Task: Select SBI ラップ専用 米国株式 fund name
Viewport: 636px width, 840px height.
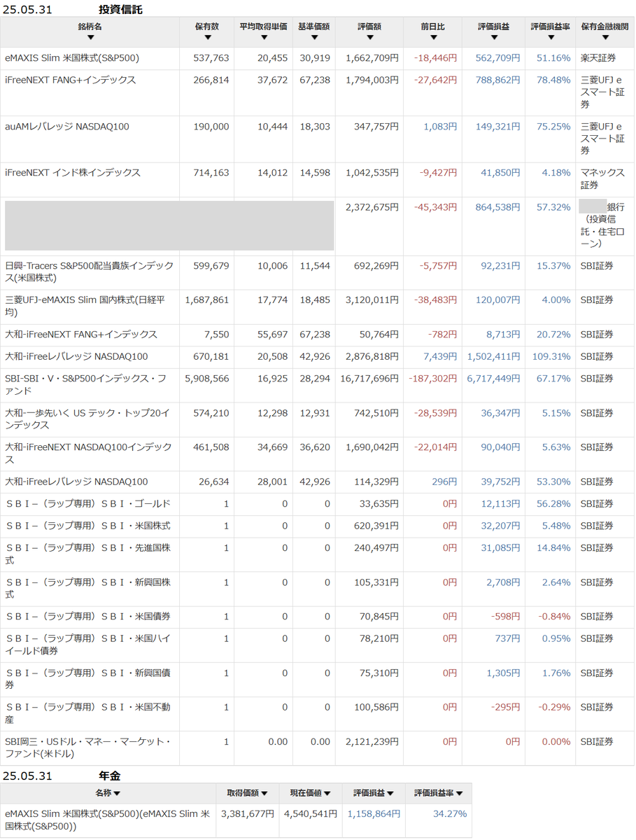Action: pyautogui.click(x=88, y=526)
